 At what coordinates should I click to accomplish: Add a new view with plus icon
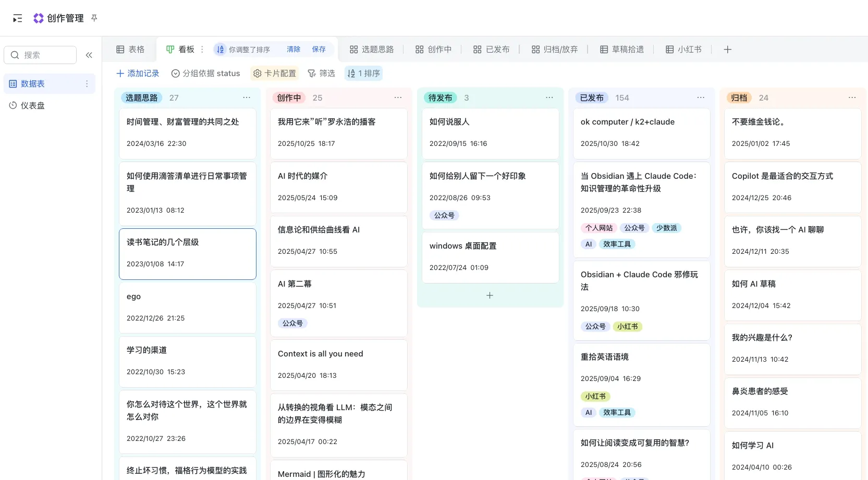pos(727,50)
